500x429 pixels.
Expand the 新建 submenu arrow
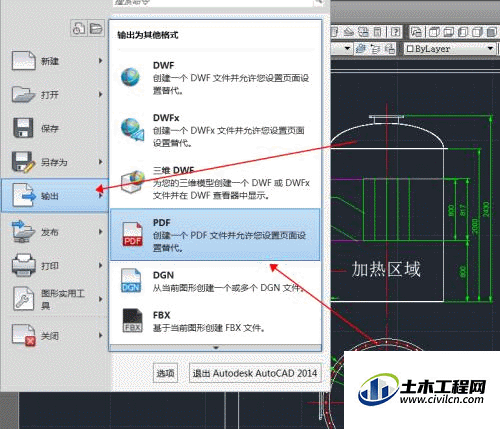[100, 61]
